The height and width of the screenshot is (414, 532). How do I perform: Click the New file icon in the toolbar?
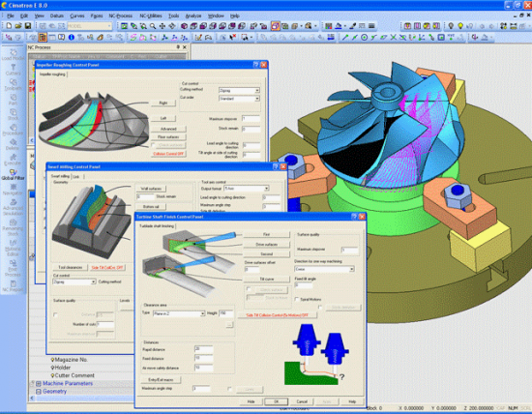pos(9,26)
